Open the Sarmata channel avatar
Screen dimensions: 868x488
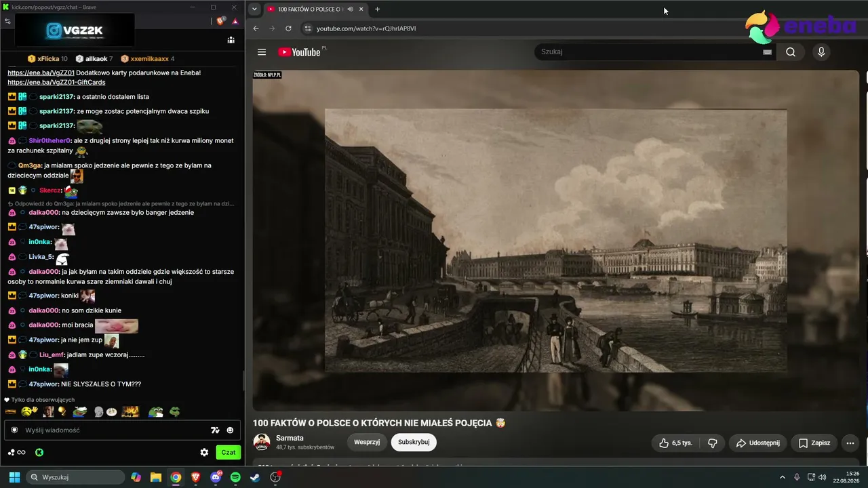[x=262, y=443]
